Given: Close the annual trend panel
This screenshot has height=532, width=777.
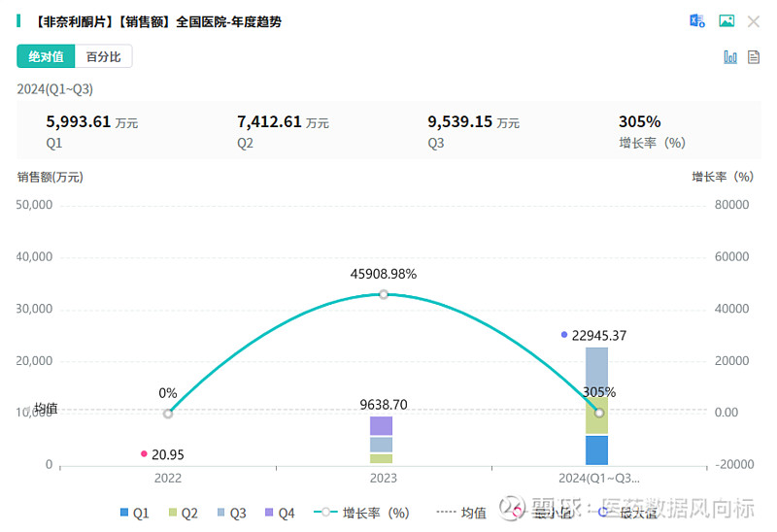Looking at the screenshot, I should (x=754, y=21).
